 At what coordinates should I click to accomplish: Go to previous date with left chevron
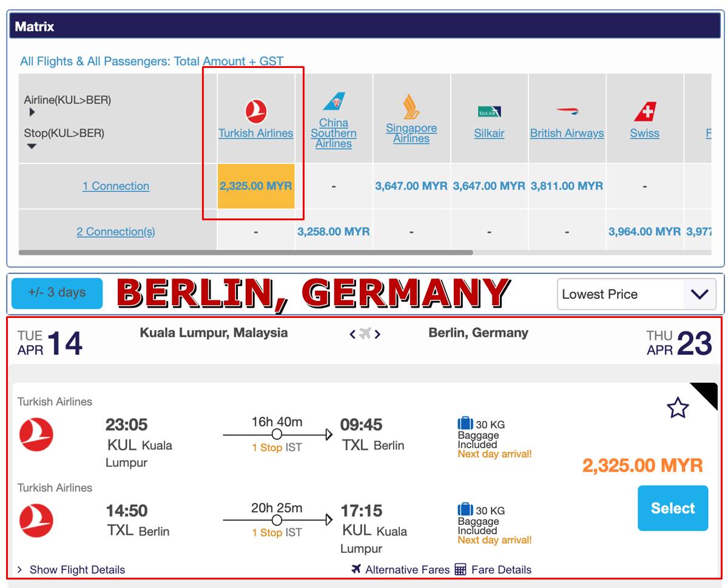[x=352, y=334]
